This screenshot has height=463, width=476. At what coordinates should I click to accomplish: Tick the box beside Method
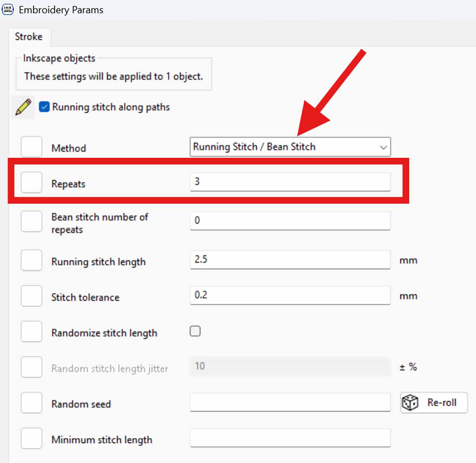coord(31,147)
